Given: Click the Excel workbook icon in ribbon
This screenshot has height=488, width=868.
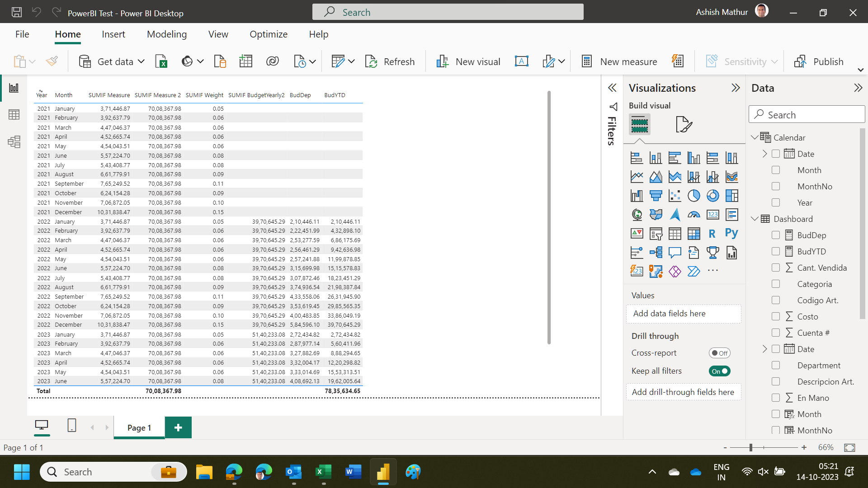Looking at the screenshot, I should [x=161, y=61].
